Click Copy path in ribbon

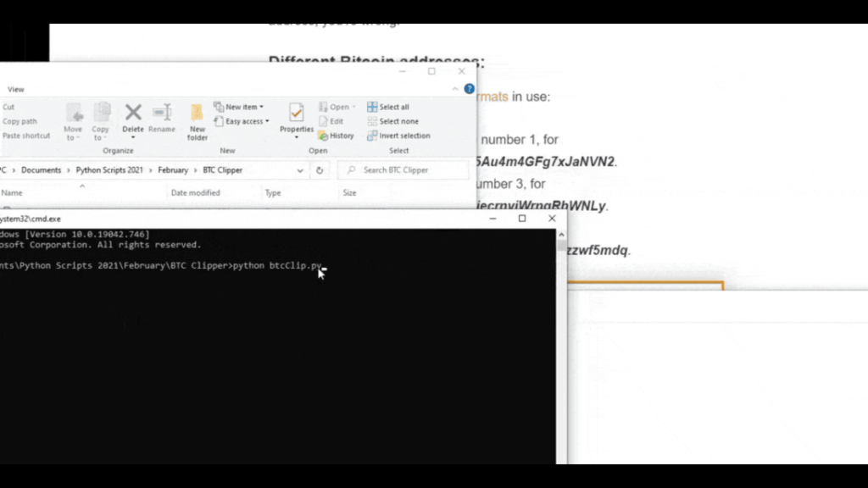tap(19, 121)
